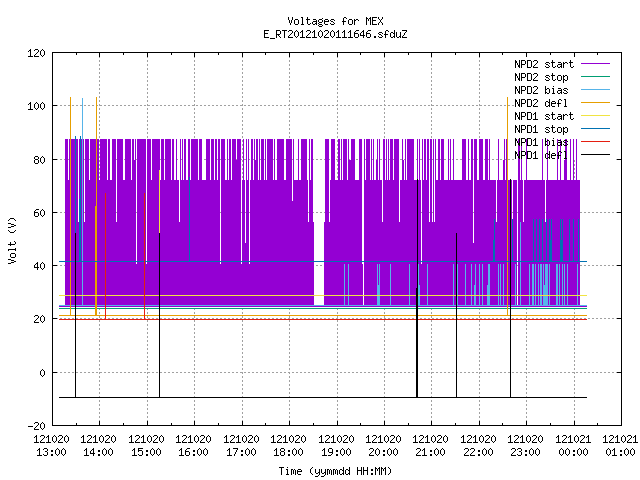The image size is (640, 480).
Task: Click the x-axis tick 121020 19:00
Action: [x=336, y=446]
